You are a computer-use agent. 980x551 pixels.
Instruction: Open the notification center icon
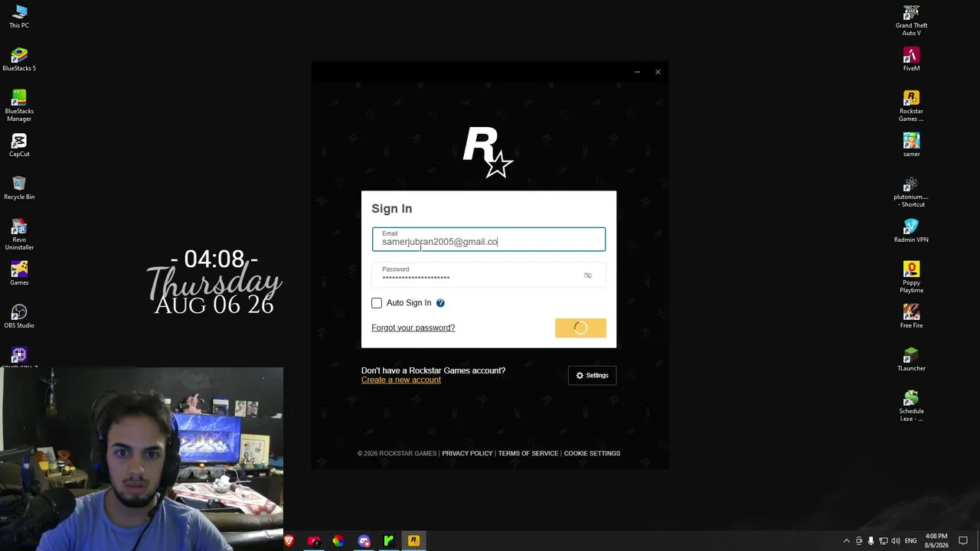point(963,541)
